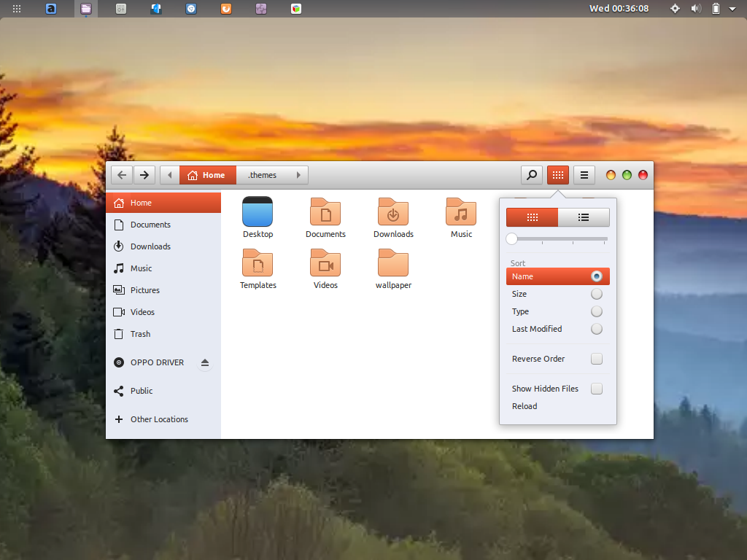Screen dimensions: 747x560
Task: Select Sort by Name radio option
Action: [558, 276]
